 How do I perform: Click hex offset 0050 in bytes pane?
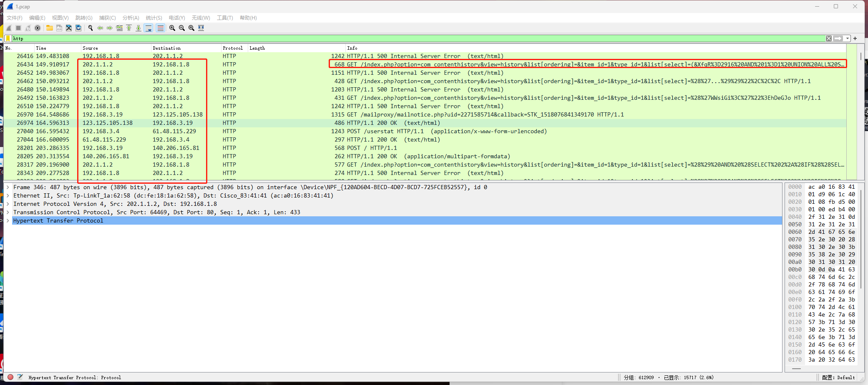795,224
